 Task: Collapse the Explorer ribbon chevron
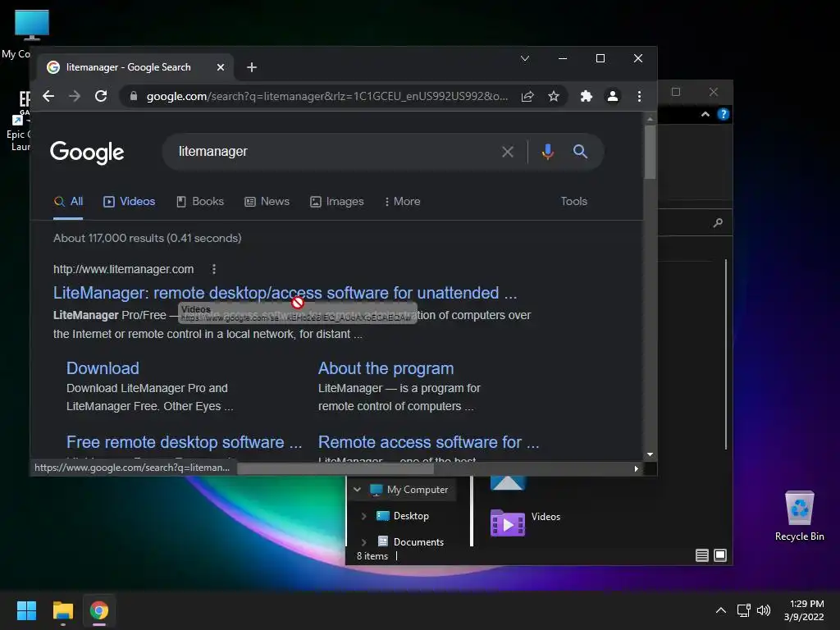click(705, 114)
